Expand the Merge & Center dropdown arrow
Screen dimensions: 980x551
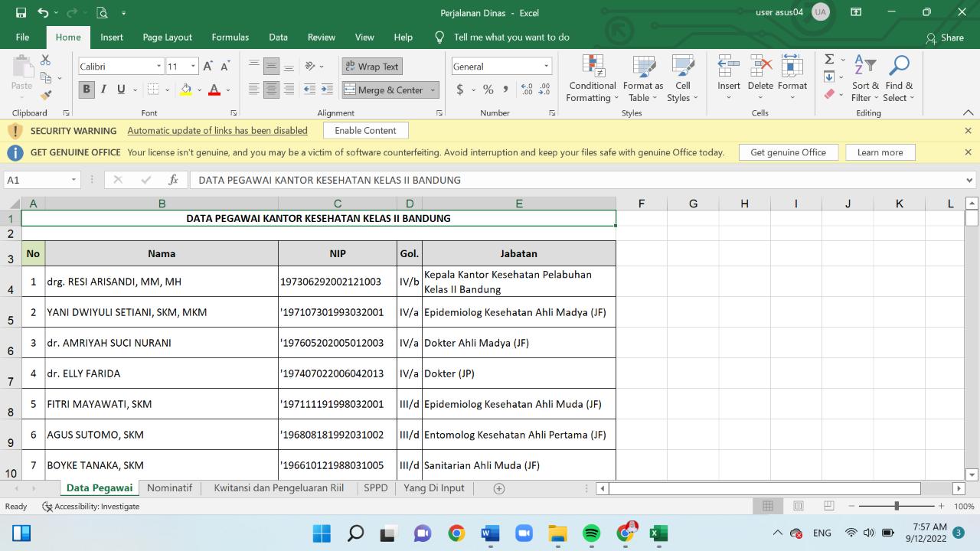pyautogui.click(x=433, y=90)
